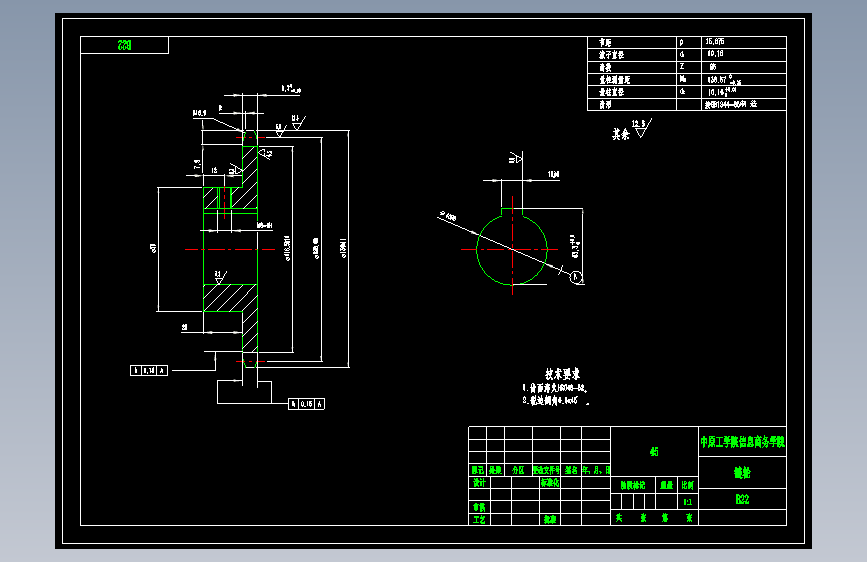The image size is (867, 562).
Task: Click the 签名 column header in the title block
Action: tap(571, 470)
